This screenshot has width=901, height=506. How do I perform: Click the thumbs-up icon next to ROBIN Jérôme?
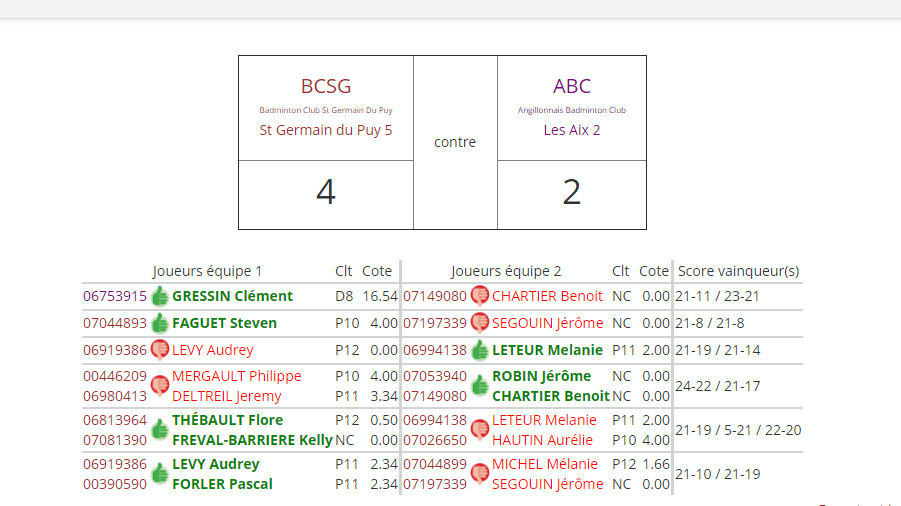pyautogui.click(x=480, y=386)
